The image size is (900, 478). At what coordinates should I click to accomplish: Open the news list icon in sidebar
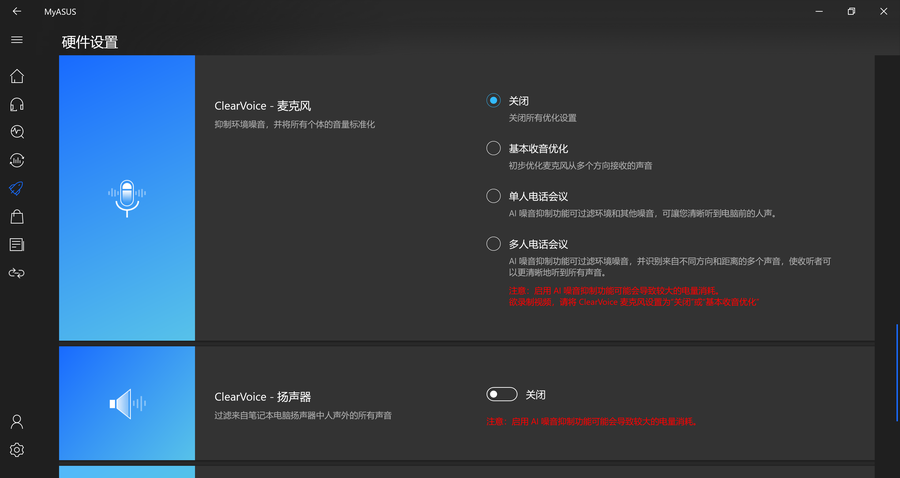16,244
